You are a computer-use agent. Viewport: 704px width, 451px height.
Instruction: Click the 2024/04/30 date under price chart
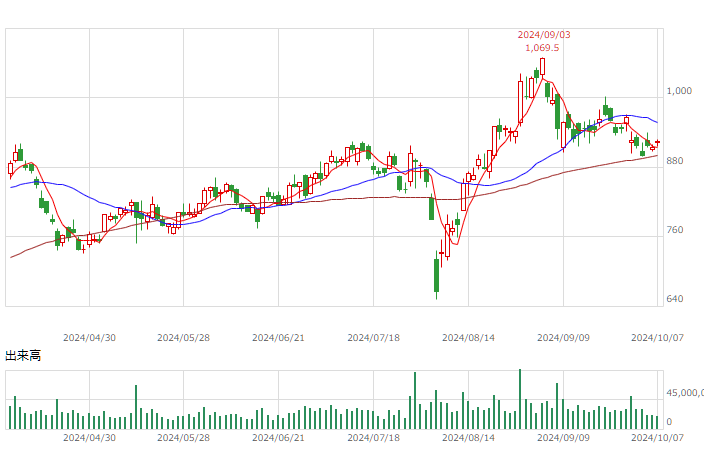click(x=89, y=338)
